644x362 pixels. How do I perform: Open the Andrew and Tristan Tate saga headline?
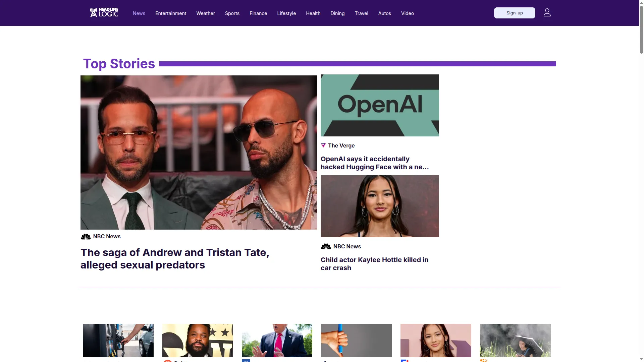(175, 259)
